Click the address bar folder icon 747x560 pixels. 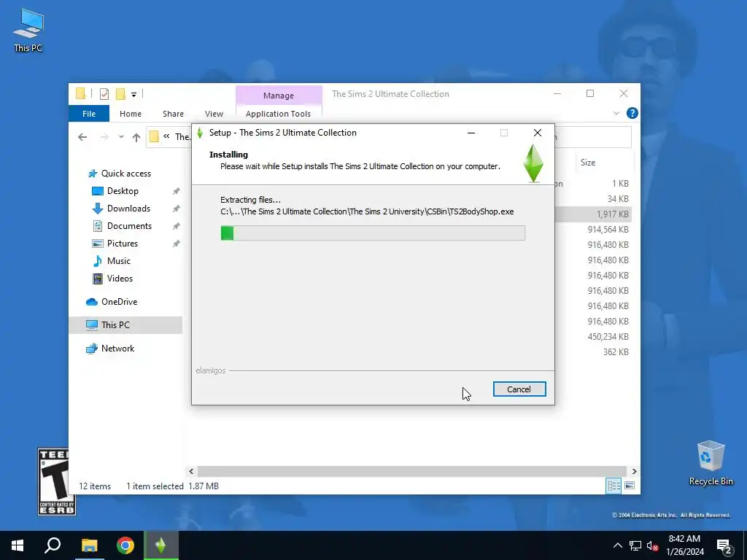coord(154,136)
